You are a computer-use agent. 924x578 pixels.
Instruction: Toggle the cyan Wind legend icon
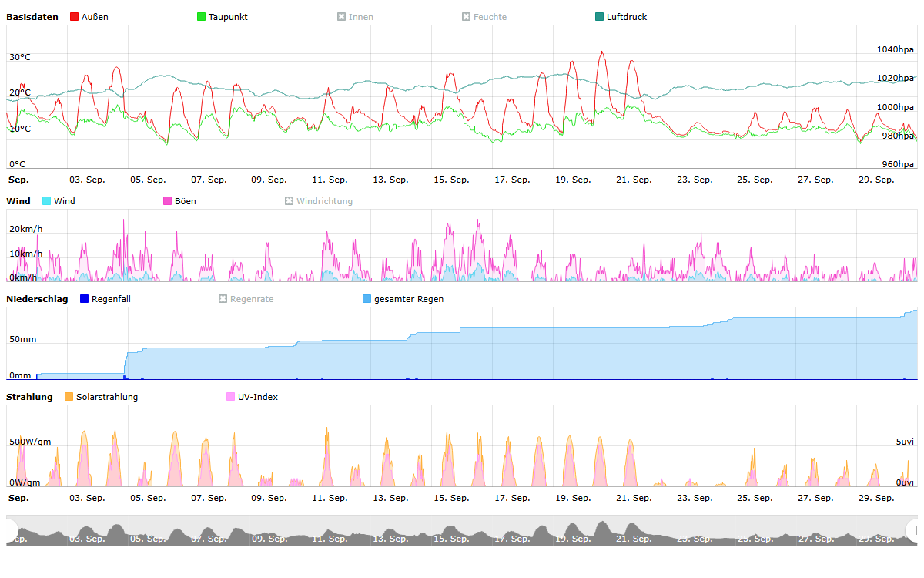click(47, 201)
